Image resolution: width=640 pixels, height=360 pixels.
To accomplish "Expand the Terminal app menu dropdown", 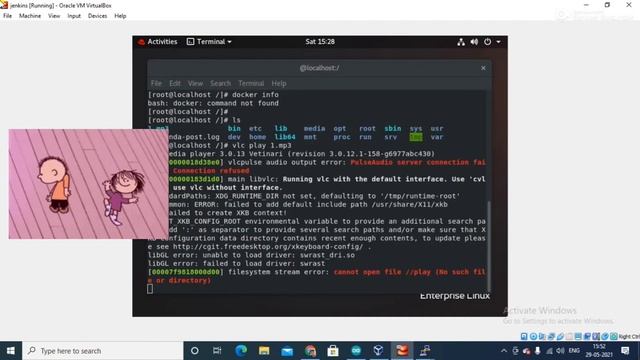I will (209, 42).
